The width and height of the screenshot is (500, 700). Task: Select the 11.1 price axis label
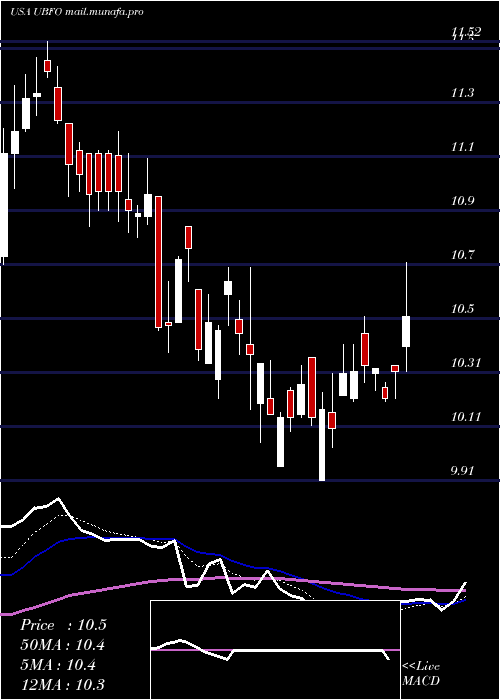coord(462,147)
